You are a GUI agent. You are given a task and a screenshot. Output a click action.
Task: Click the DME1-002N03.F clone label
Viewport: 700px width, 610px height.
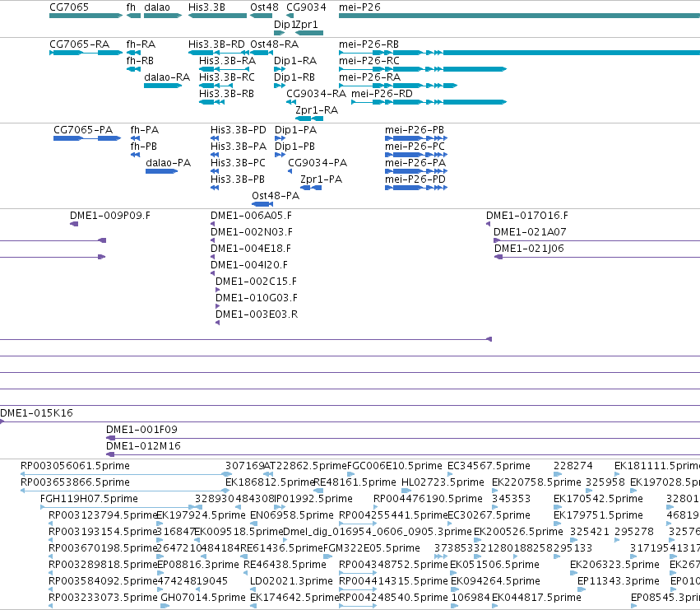pyautogui.click(x=252, y=232)
